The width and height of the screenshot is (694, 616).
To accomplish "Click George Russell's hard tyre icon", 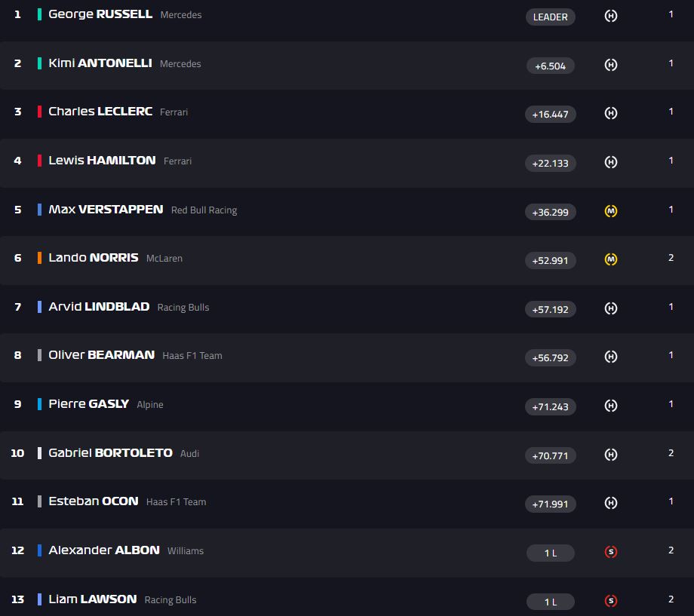I will tap(611, 16).
